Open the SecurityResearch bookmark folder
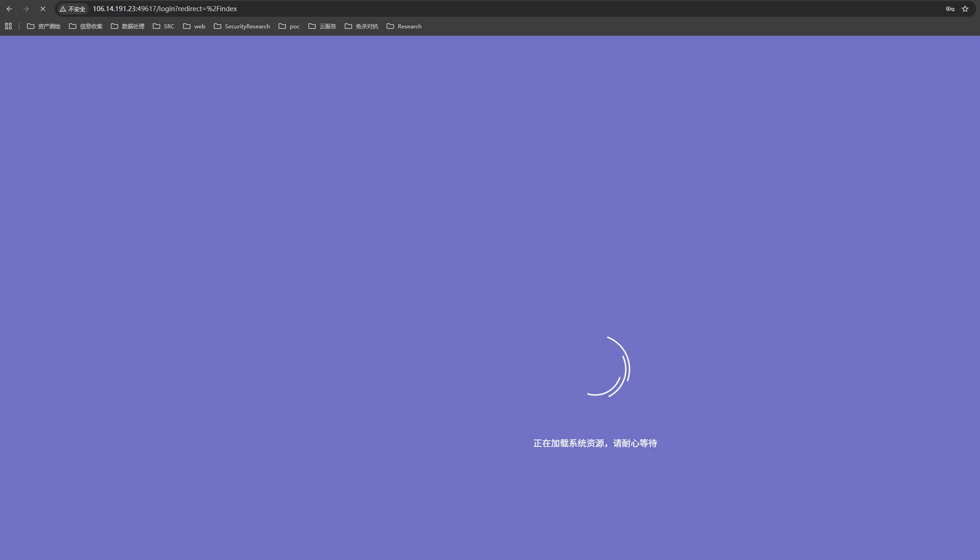Viewport: 980px width, 560px height. click(242, 27)
